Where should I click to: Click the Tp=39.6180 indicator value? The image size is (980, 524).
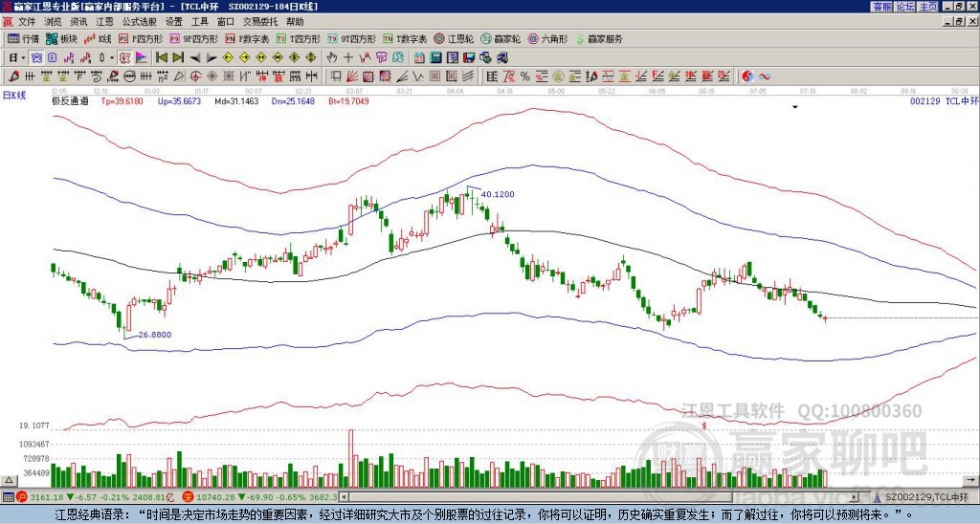122,100
